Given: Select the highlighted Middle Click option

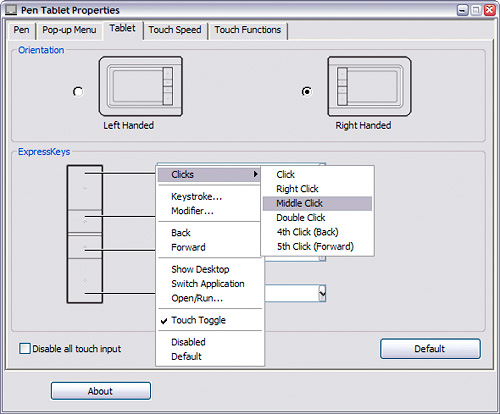Looking at the screenshot, I should (317, 203).
